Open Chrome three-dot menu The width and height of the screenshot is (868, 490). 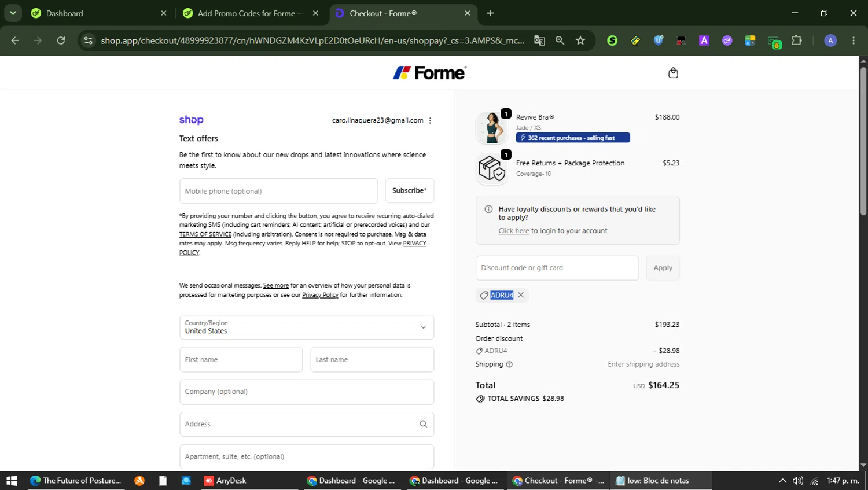click(854, 40)
